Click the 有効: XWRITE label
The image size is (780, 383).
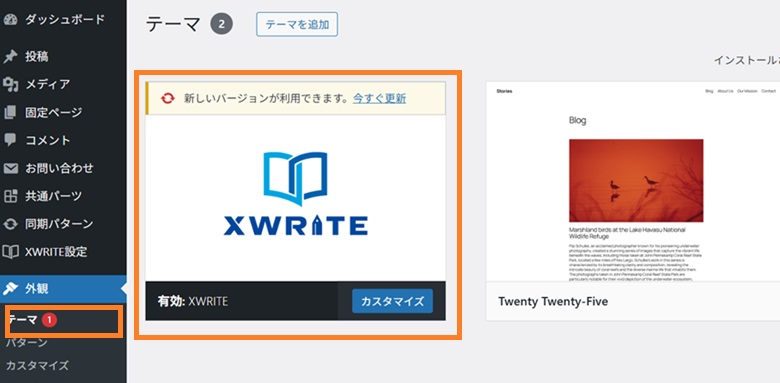click(193, 301)
